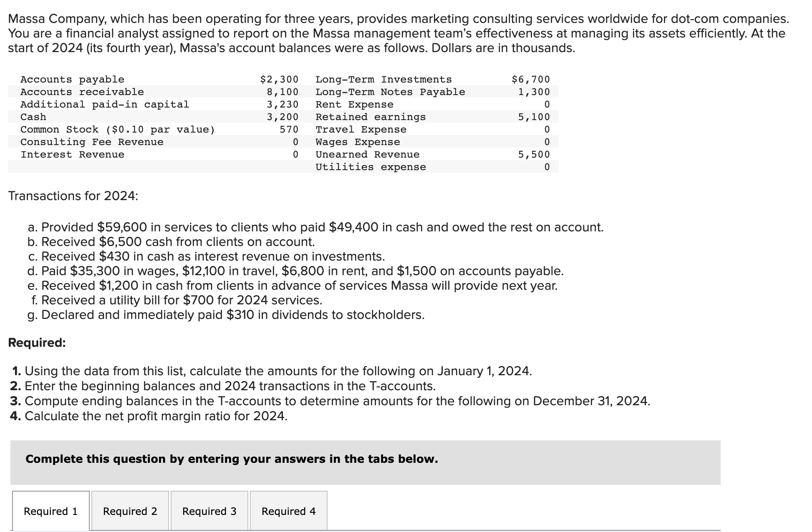Select the Common Stock row
Screen dimensions: 812x532
click(x=118, y=129)
